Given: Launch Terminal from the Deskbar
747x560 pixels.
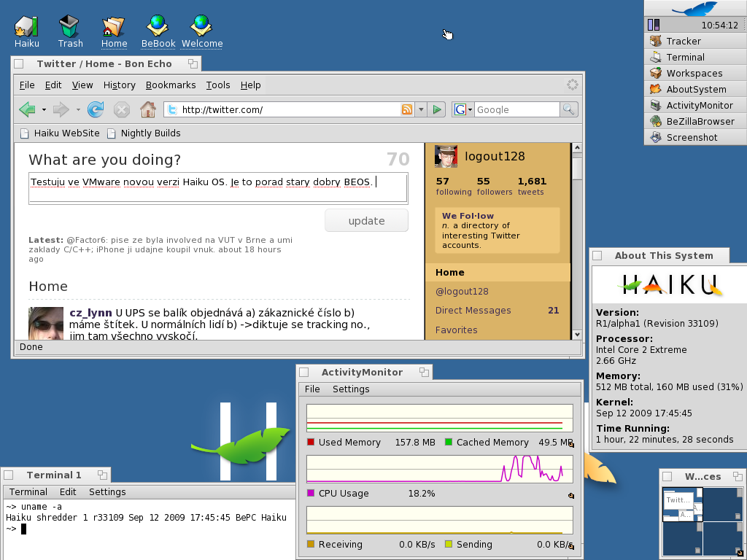Looking at the screenshot, I should tap(685, 57).
